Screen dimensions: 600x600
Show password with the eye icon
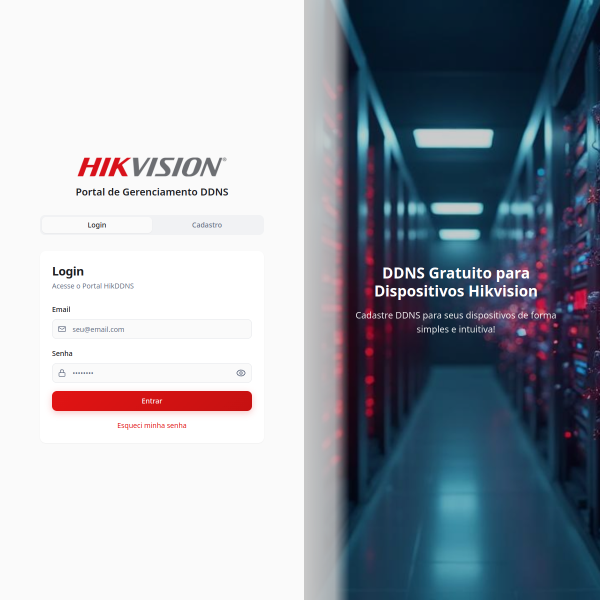point(241,373)
